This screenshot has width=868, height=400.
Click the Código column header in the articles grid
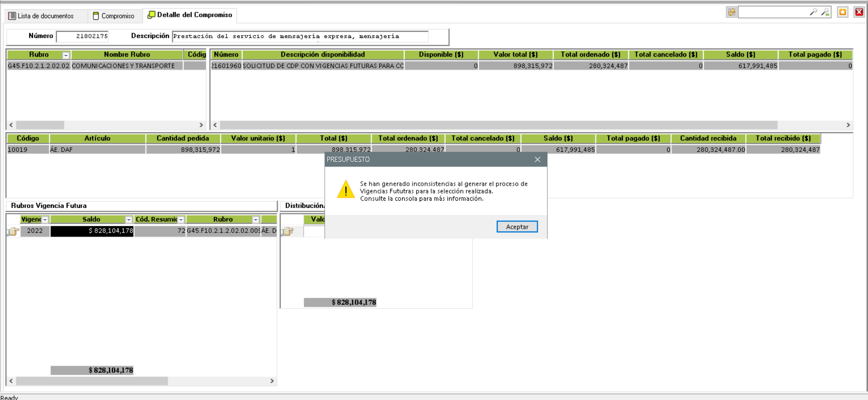28,138
